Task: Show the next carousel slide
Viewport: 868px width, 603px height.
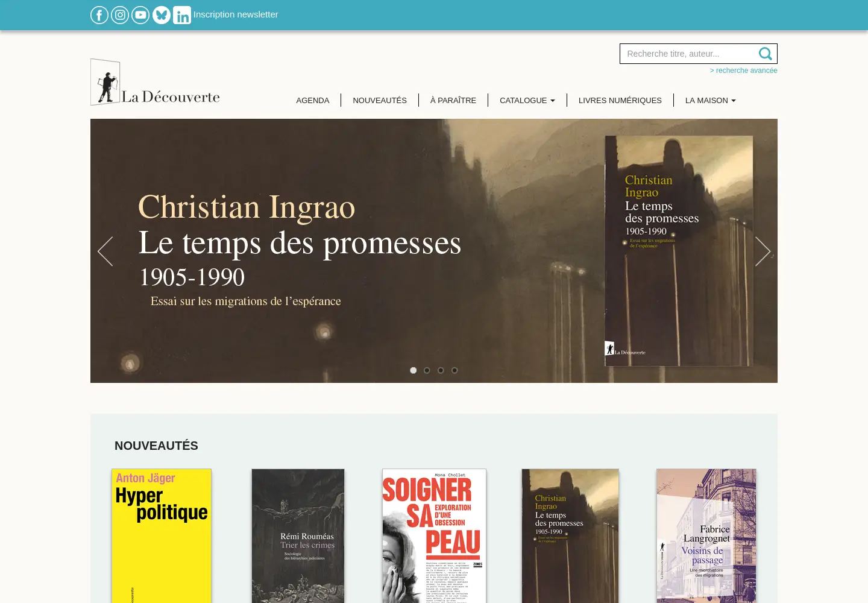Action: [763, 251]
